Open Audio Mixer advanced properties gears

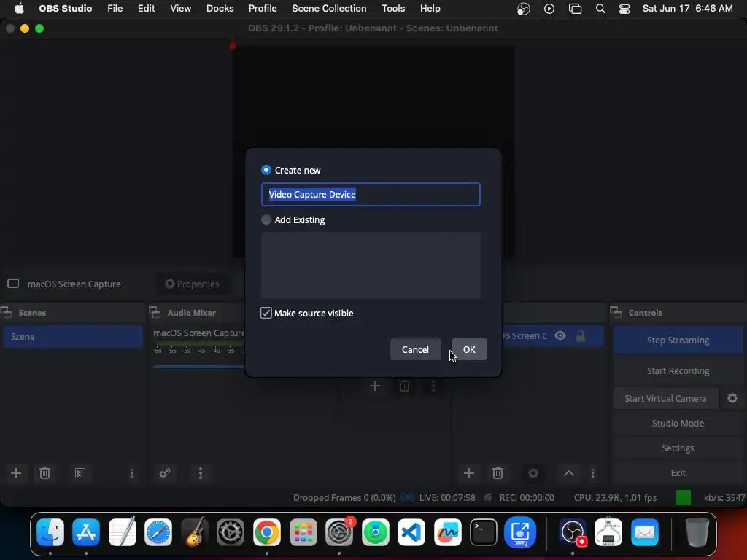tap(165, 473)
